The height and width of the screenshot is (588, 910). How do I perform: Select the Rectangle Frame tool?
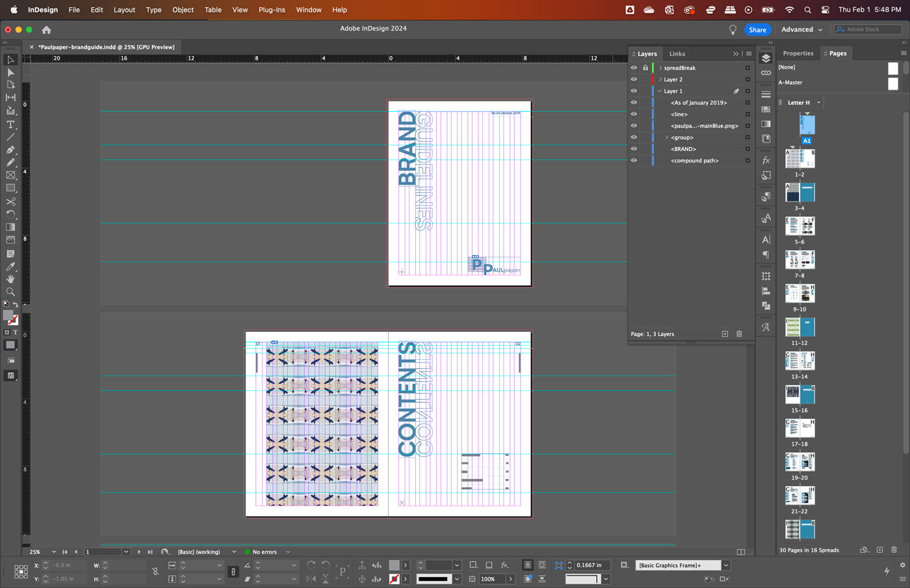pos(10,175)
